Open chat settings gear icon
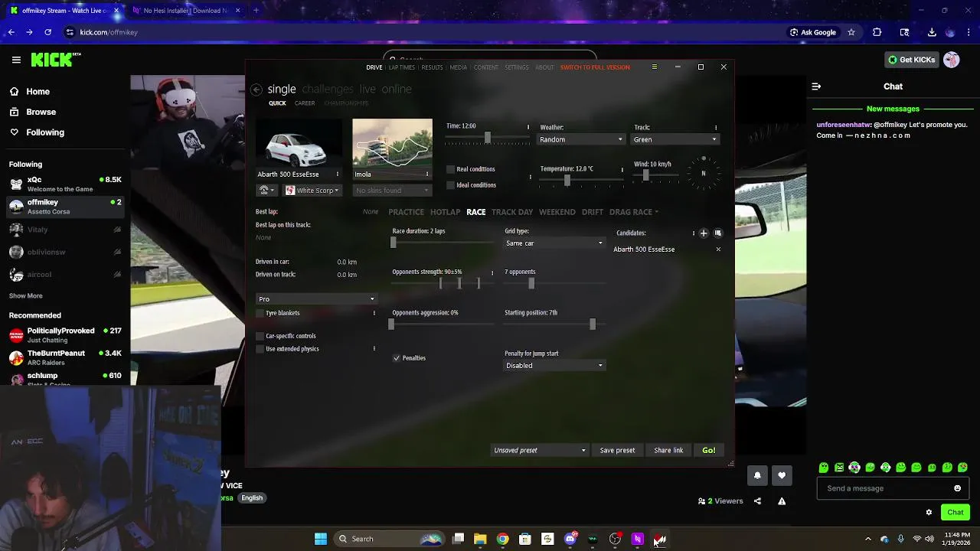Screen dimensions: 980x551 [929, 513]
